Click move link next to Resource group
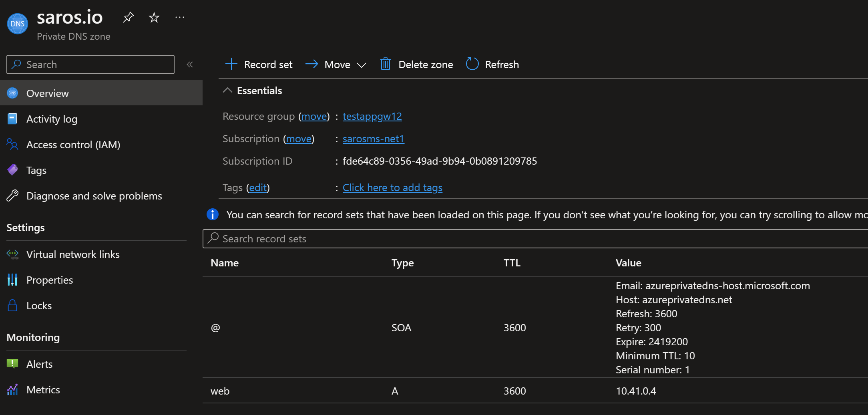 pos(314,116)
